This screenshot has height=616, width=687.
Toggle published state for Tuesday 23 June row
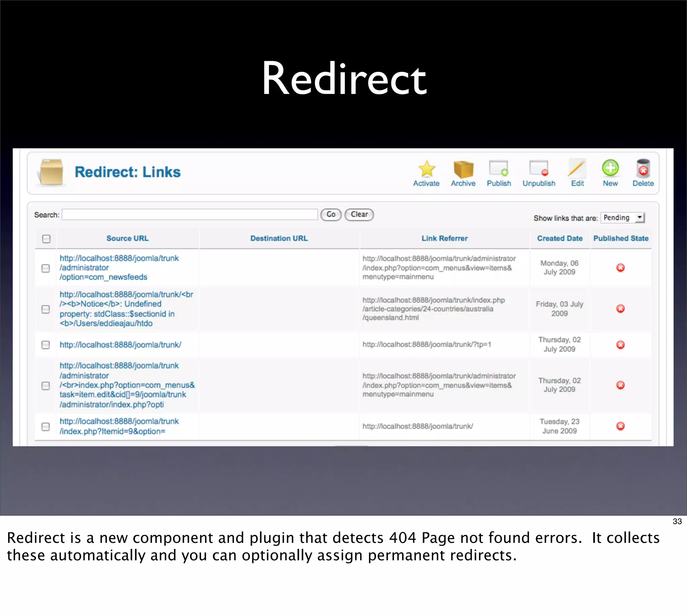pyautogui.click(x=620, y=426)
